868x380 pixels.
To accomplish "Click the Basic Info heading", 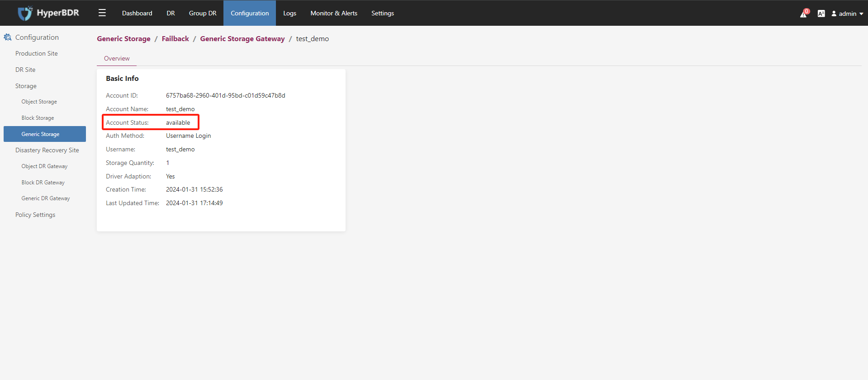I will [122, 79].
